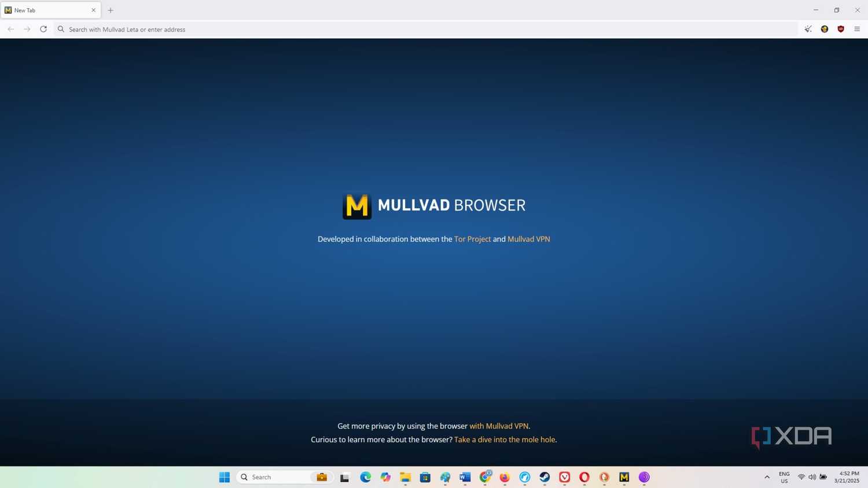Open Microsoft Store from the taskbar

pos(425,477)
